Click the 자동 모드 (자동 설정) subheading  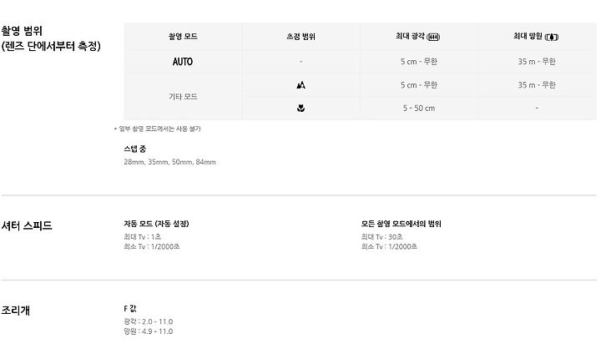tap(156, 224)
